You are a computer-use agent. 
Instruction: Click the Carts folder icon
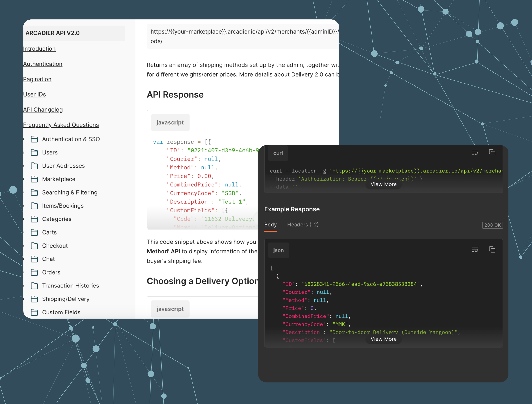(34, 232)
